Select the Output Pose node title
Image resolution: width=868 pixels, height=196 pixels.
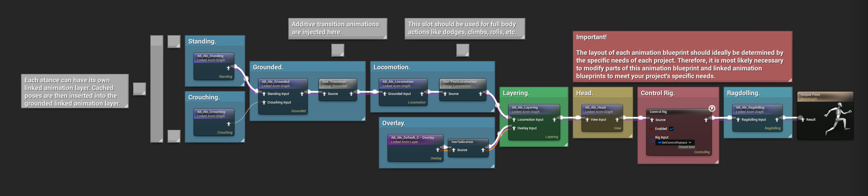(x=810, y=95)
